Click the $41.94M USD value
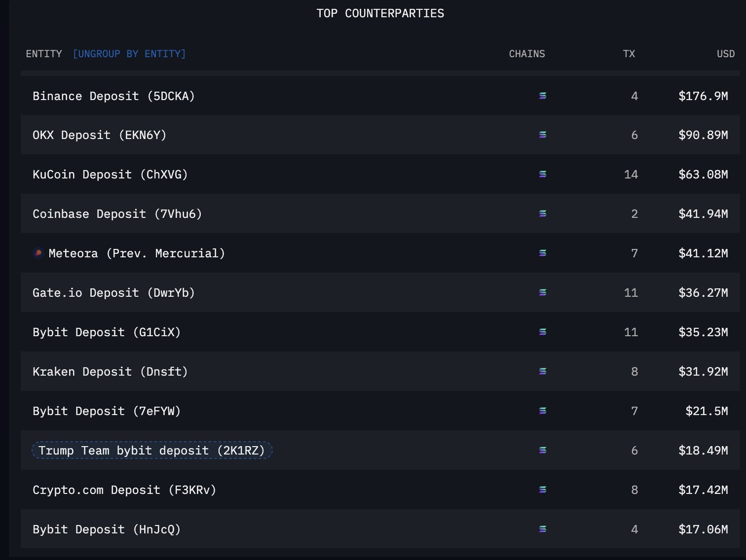746x560 pixels. click(x=703, y=214)
